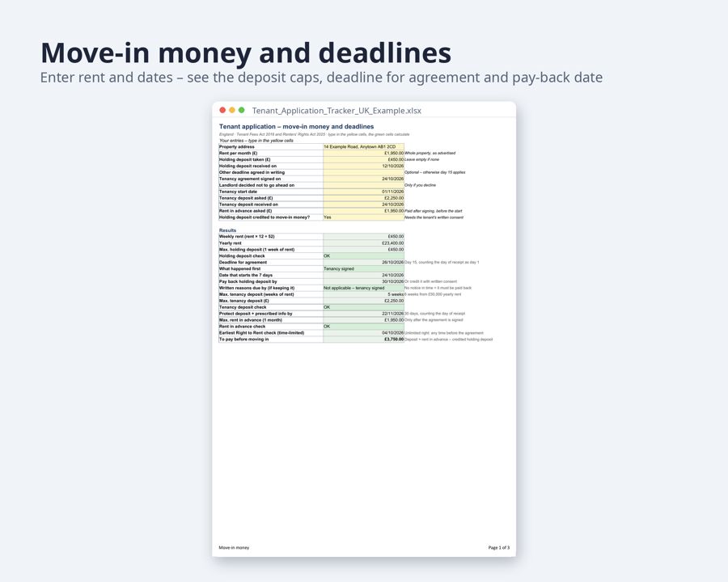Image resolution: width=728 pixels, height=582 pixels.
Task: Select the 'Yes' cell for holding deposit credited
Action: tap(363, 217)
